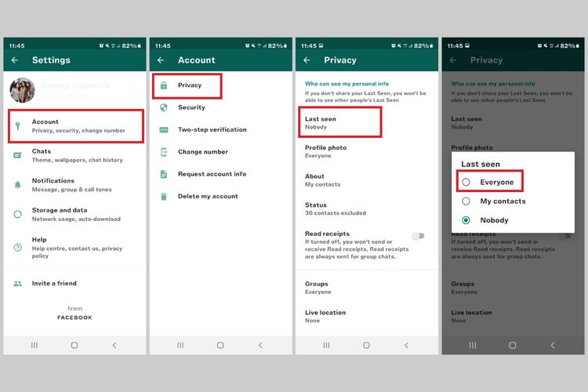Viewport: 588px width, 392px height.
Task: Tap the key icon beside Account
Action: pos(17,126)
